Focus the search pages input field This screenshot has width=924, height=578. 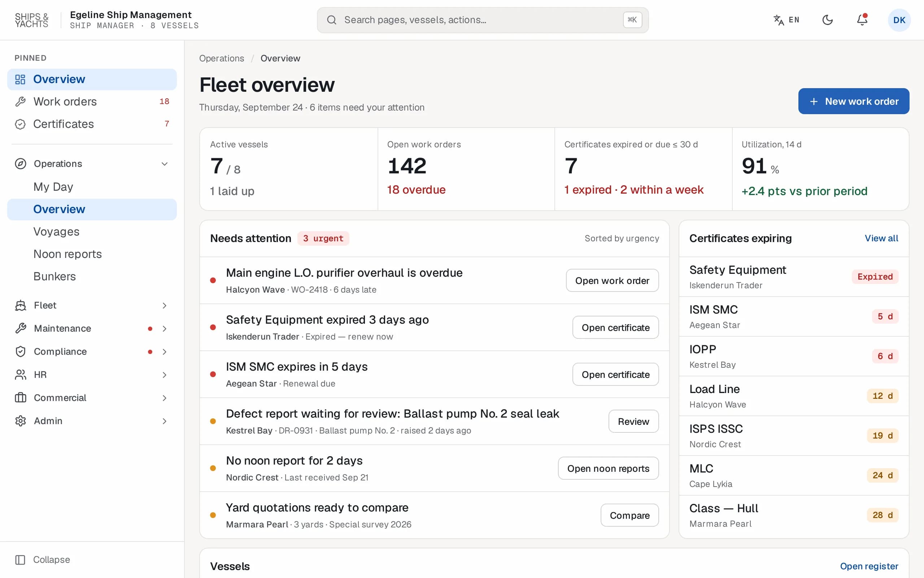483,20
